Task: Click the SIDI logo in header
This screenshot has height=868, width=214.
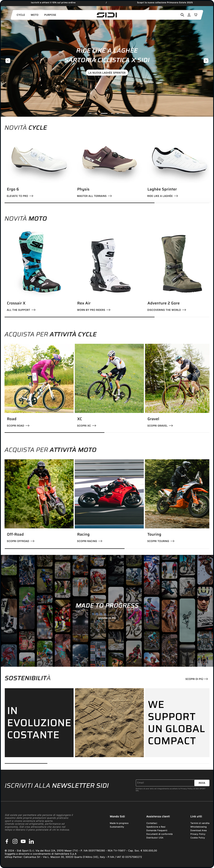Action: [107, 15]
